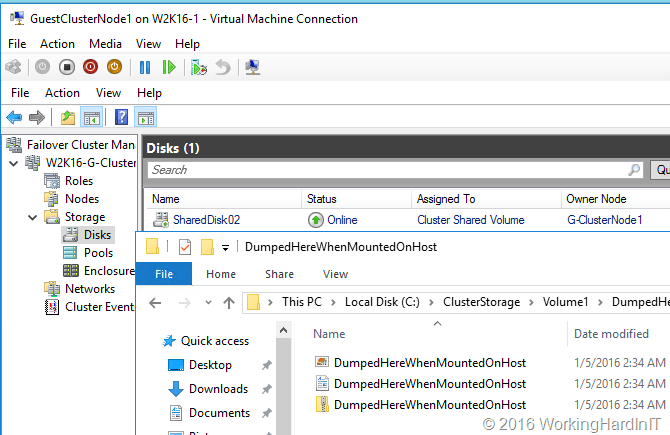
Task: Select W2K16-G-Cluster in the tree
Action: click(81, 163)
